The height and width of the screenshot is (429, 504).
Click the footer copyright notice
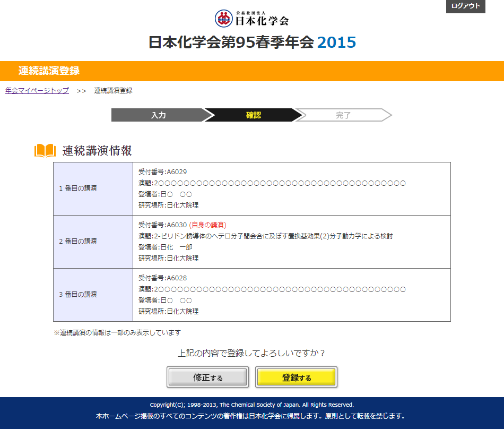[x=252, y=405]
